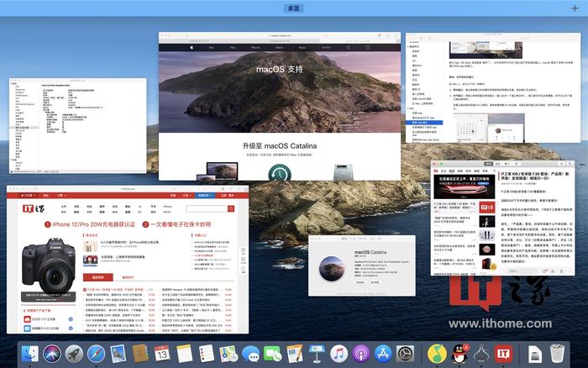Click the IThome website search field
Viewport: 588px width, 368px height.
[x=207, y=208]
